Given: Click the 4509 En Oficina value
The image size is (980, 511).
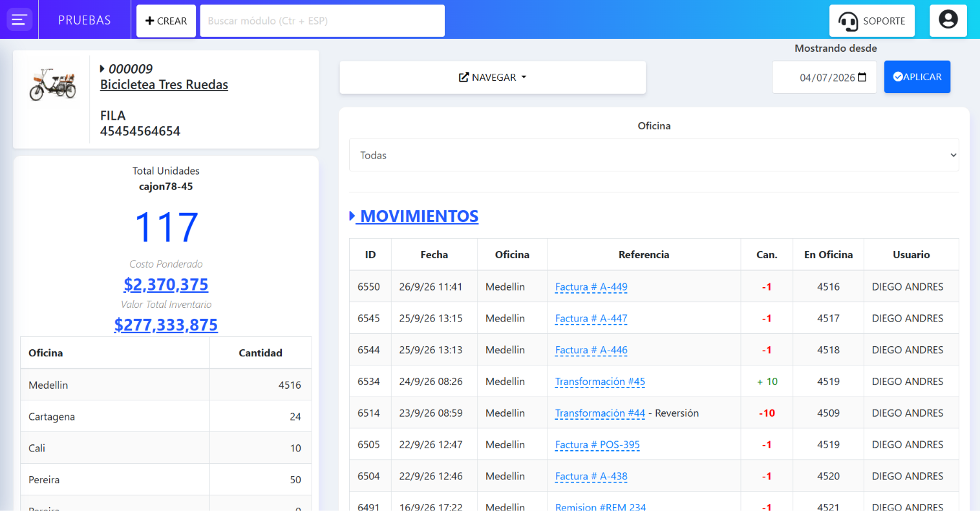Looking at the screenshot, I should click(828, 413).
